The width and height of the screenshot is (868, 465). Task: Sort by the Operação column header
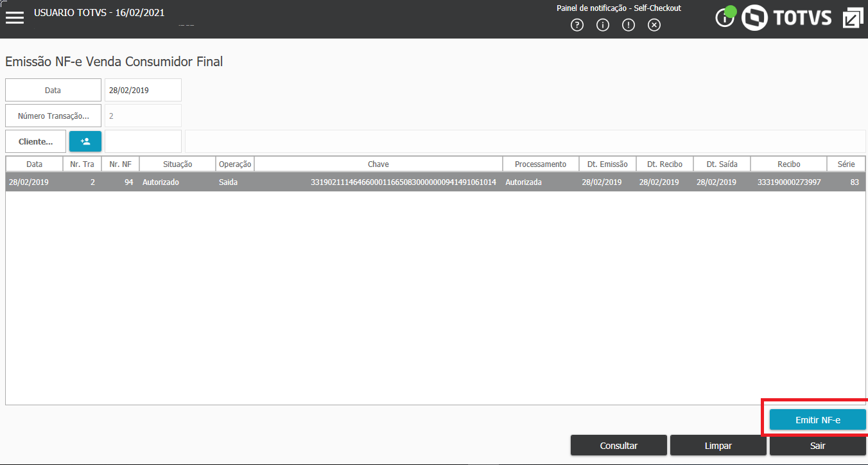(x=235, y=164)
